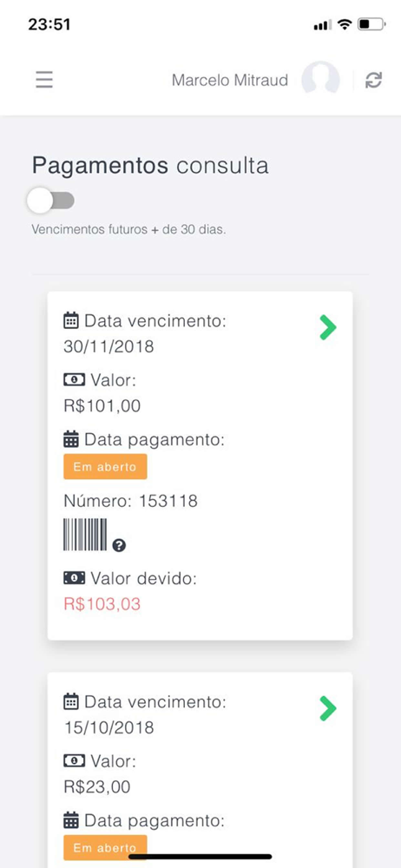Tap calendar icon beside first Data pagamento

(x=71, y=440)
